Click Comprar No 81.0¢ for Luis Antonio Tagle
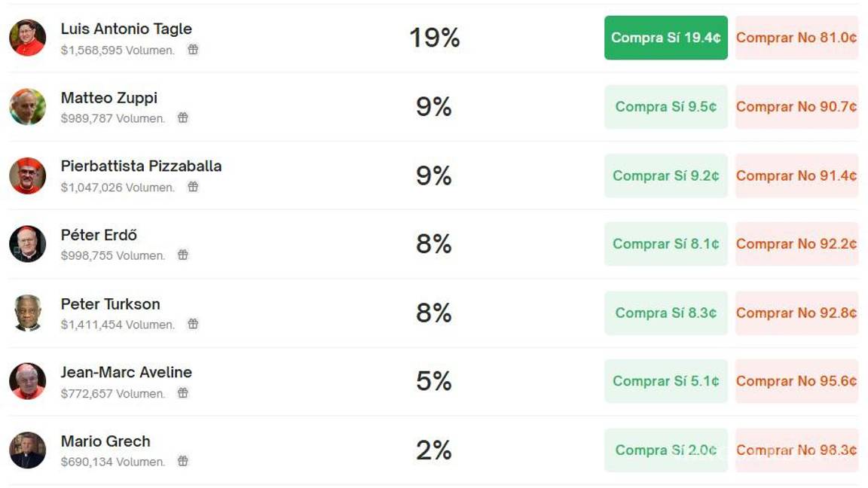The height and width of the screenshot is (488, 868). [796, 37]
